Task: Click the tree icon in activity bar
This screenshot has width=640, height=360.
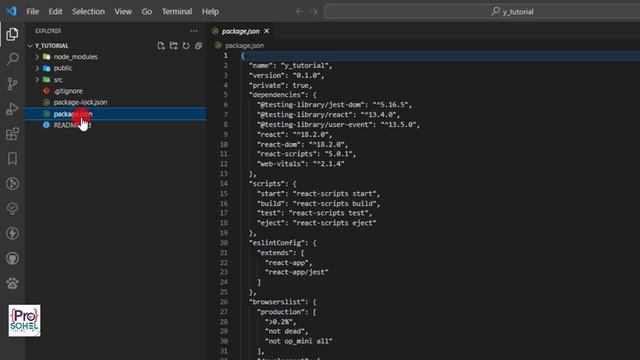Action: (x=12, y=209)
